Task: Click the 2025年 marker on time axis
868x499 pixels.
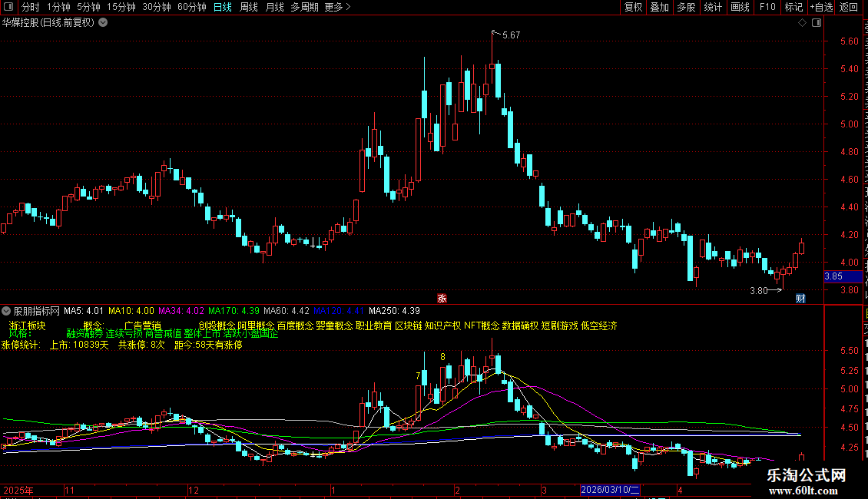Action: tap(18, 490)
